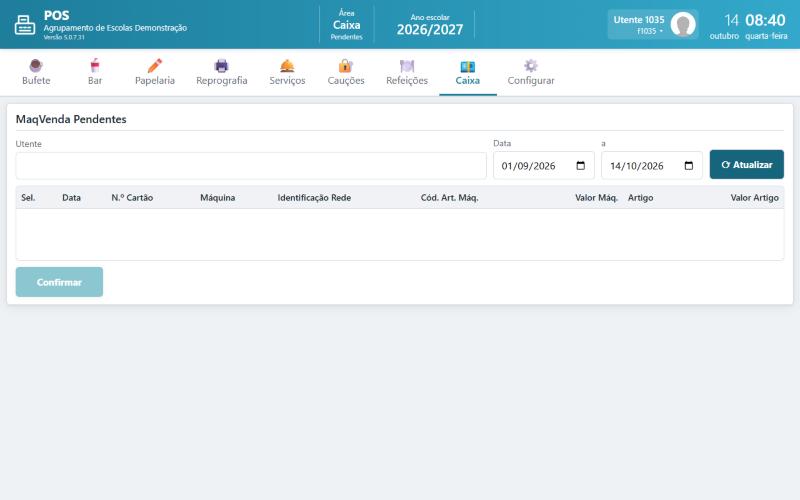
Task: Switch to the Papelaria tab label
Action: coord(155,81)
